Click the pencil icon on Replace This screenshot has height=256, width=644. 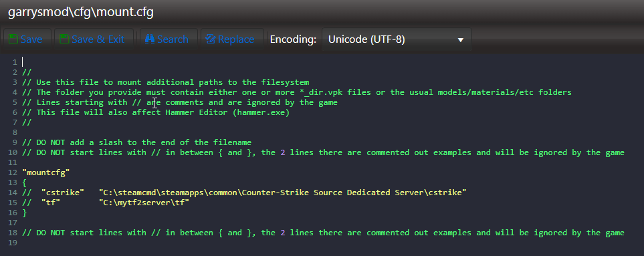tap(211, 39)
